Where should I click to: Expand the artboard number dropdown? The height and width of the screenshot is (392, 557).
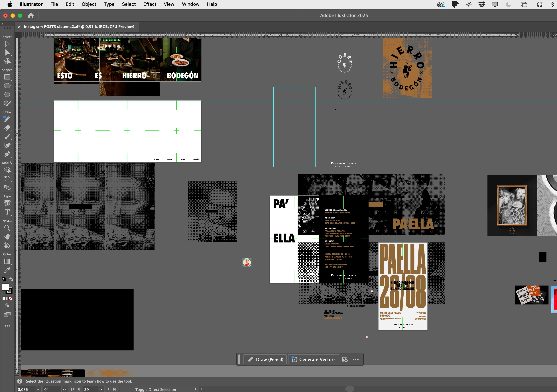coord(101,389)
